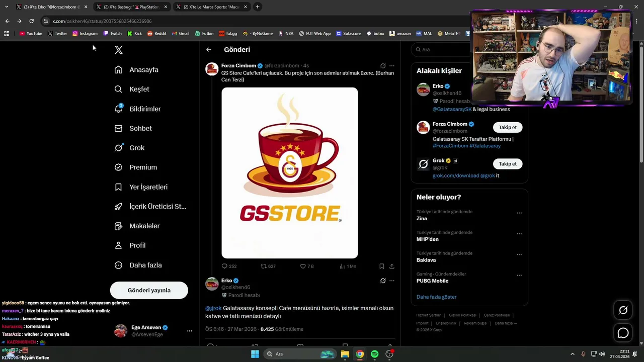Screen dimensions: 644x362
Task: Open Yer İşaretleri in the sidebar
Action: click(x=141, y=187)
